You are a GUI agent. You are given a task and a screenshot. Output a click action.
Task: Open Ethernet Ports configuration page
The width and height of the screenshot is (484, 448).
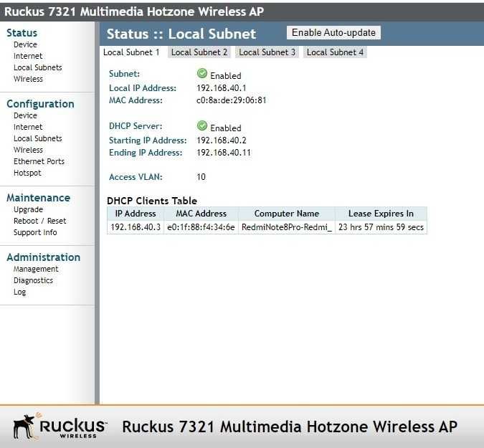(39, 161)
